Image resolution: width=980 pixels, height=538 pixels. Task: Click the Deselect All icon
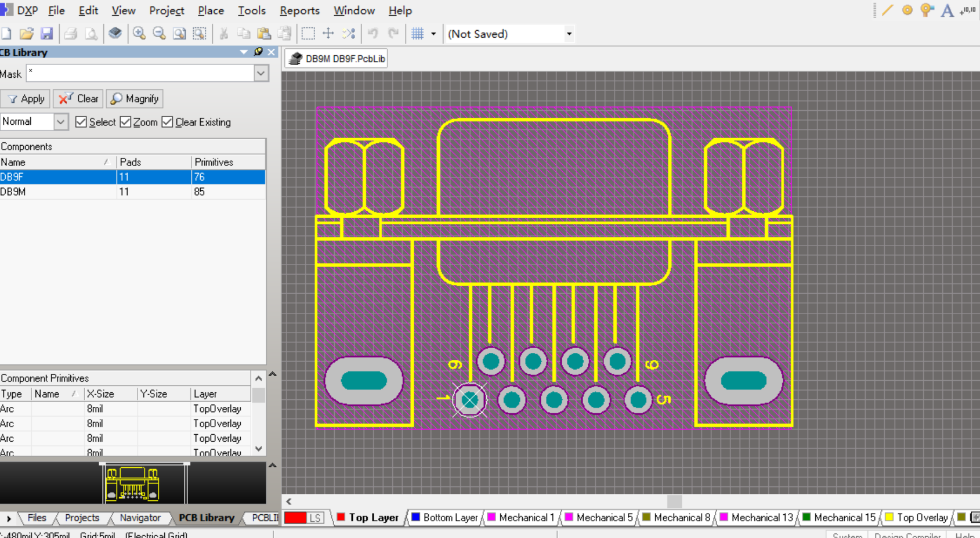coord(349,34)
